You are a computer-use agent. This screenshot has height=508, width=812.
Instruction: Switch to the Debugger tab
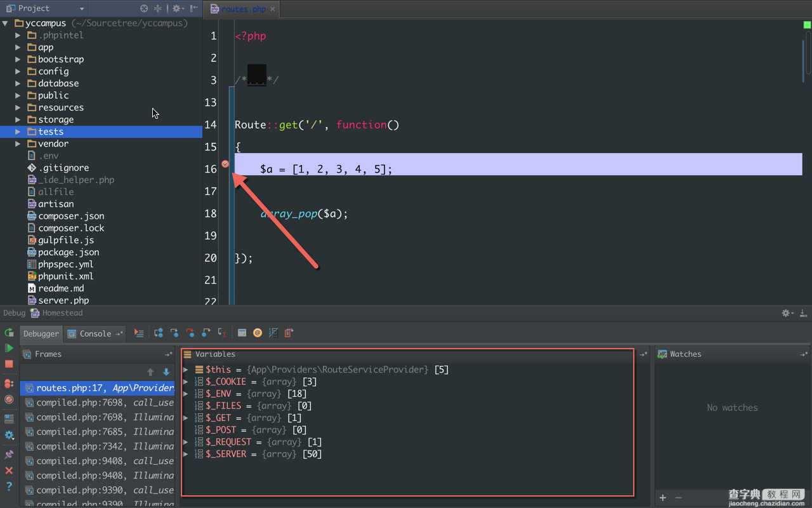click(41, 333)
